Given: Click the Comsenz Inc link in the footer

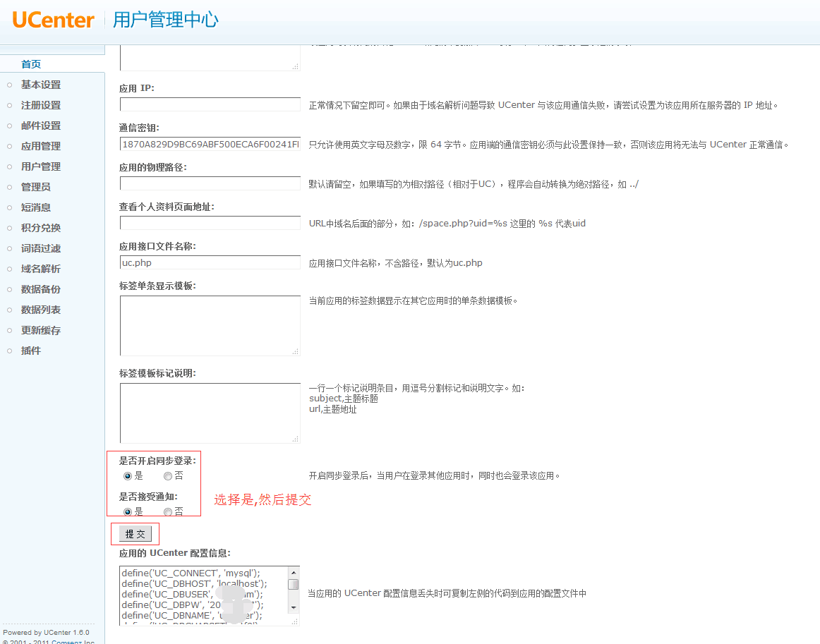Looking at the screenshot, I should [x=73, y=642].
